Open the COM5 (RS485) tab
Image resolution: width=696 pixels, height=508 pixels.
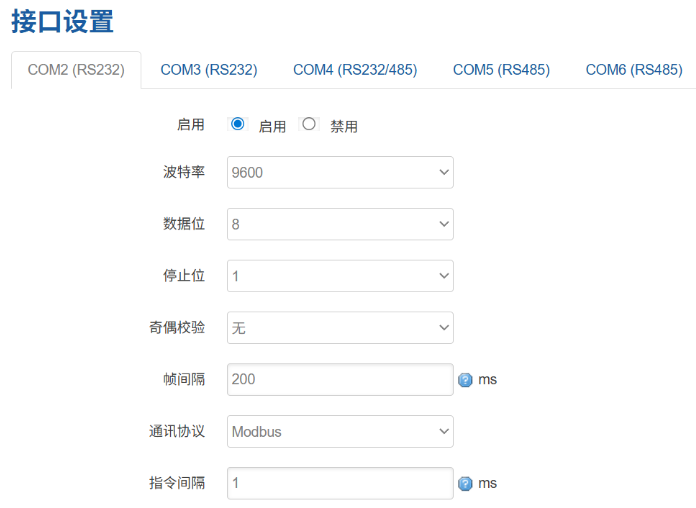click(x=502, y=70)
